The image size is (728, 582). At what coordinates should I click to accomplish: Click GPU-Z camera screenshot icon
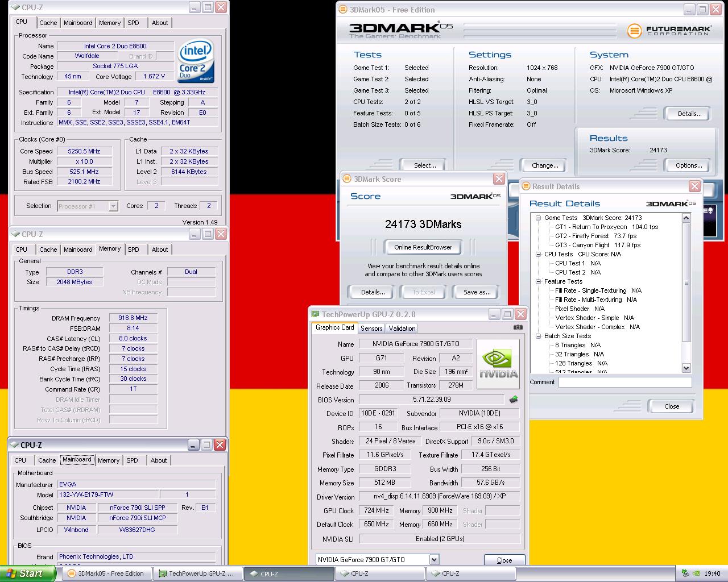[518, 327]
